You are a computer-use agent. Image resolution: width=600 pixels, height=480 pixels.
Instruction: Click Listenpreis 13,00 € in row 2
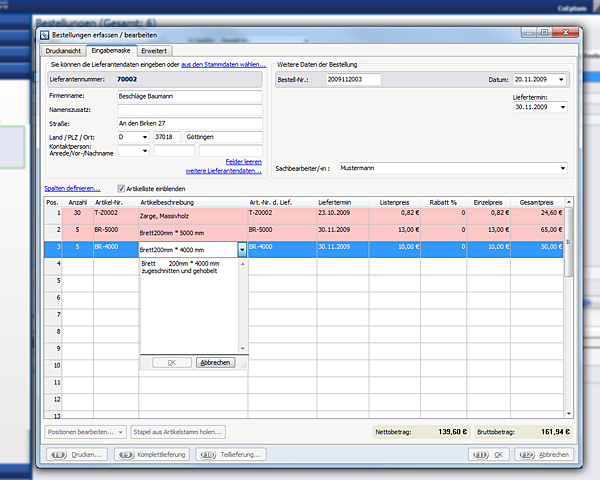click(395, 233)
